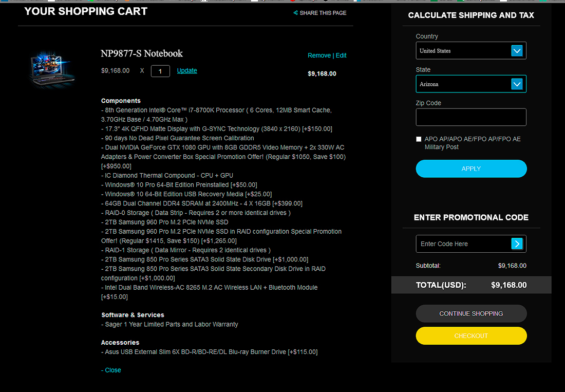Click the unit price $9,168.00 beside quantity
Viewport: 565px width, 392px height.
tap(115, 70)
